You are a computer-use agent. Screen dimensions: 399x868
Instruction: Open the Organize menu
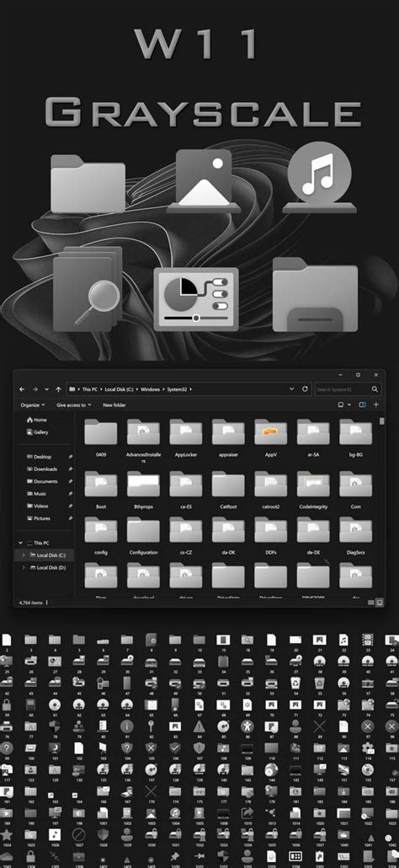click(x=33, y=405)
